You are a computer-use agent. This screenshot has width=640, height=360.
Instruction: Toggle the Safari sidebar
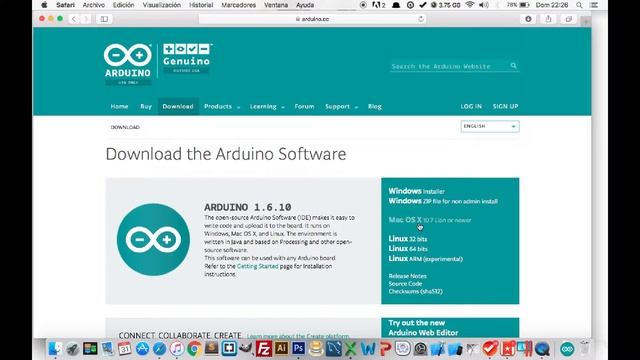click(x=104, y=19)
